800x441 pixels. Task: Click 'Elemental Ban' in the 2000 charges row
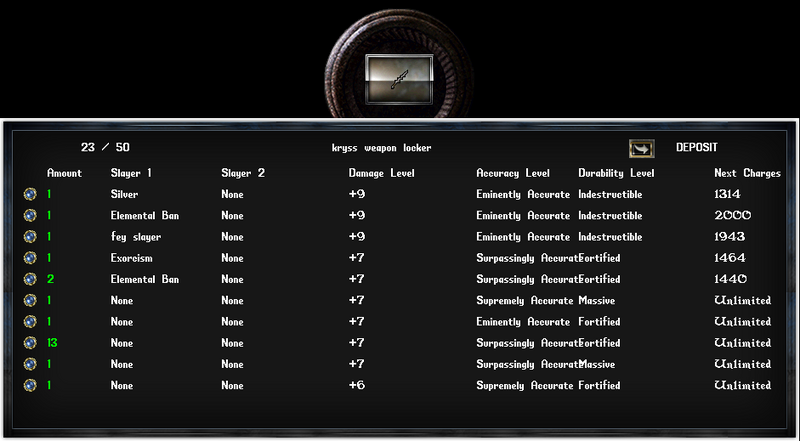(145, 215)
